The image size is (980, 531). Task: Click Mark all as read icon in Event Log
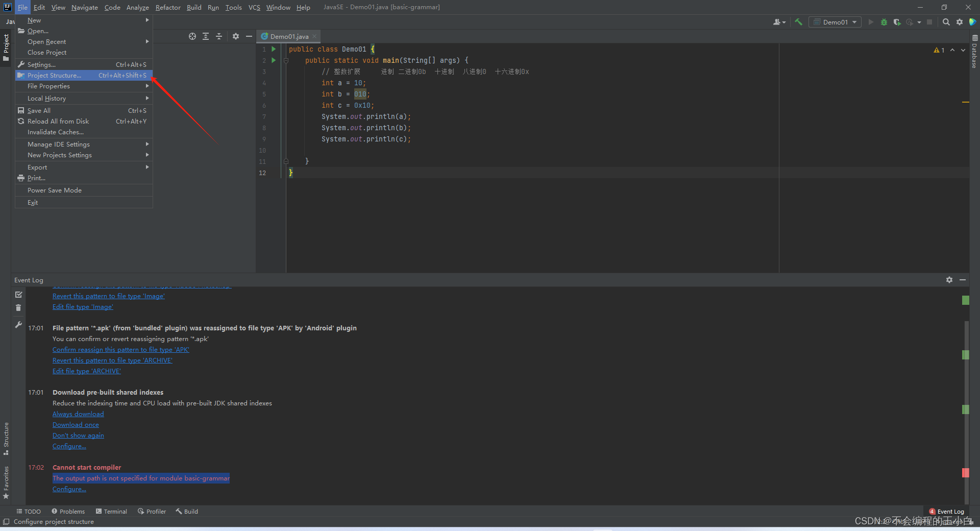click(x=18, y=295)
